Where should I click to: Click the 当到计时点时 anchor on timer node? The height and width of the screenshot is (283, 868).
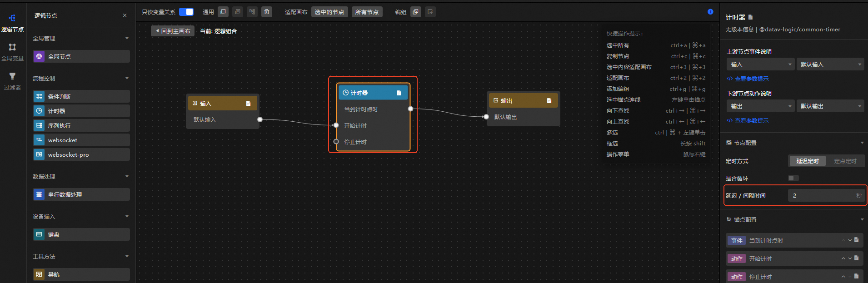(410, 109)
